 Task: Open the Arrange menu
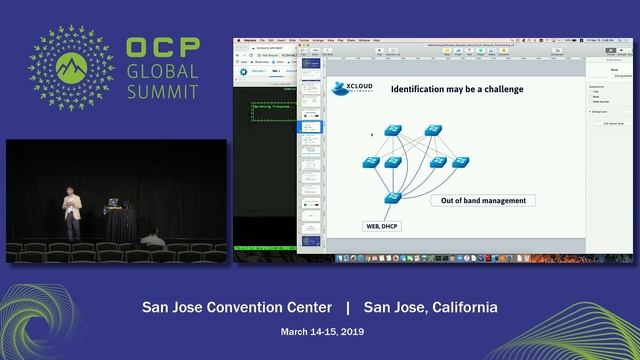[x=318, y=40]
